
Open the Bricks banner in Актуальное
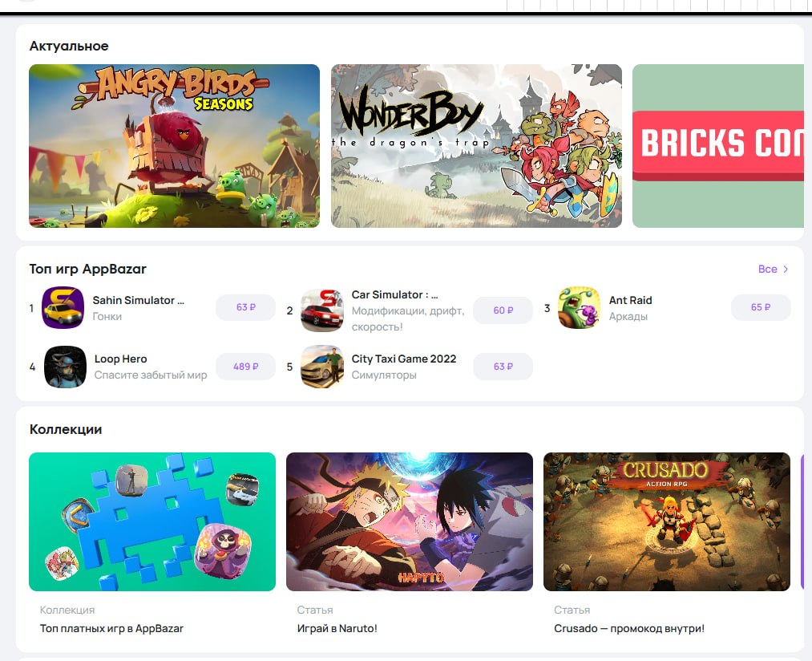[x=718, y=146]
